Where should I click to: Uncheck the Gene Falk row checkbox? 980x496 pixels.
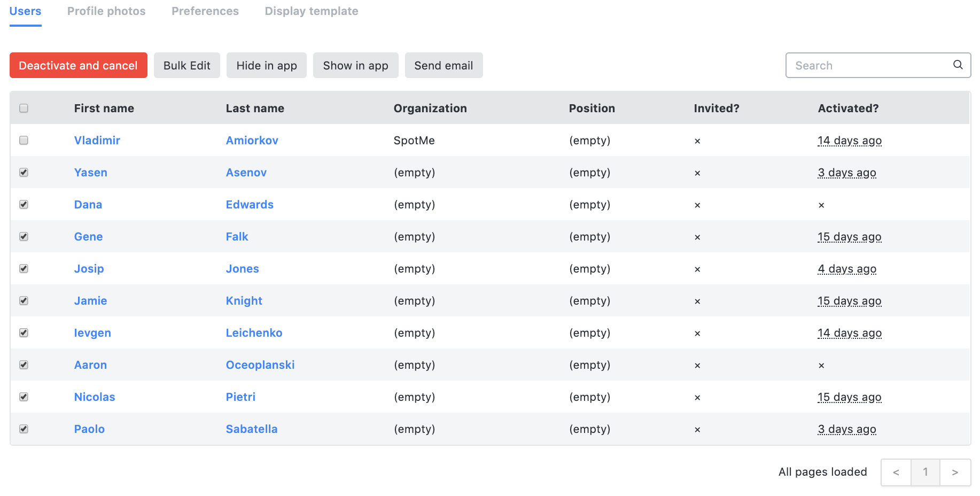pyautogui.click(x=24, y=236)
